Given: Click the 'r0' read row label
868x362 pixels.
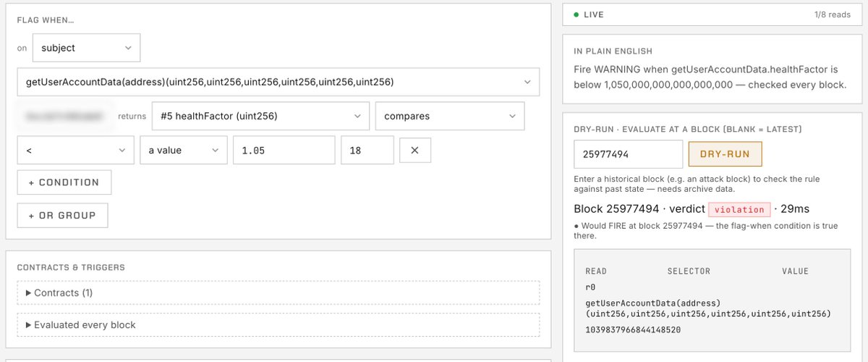Looking at the screenshot, I should click(590, 287).
